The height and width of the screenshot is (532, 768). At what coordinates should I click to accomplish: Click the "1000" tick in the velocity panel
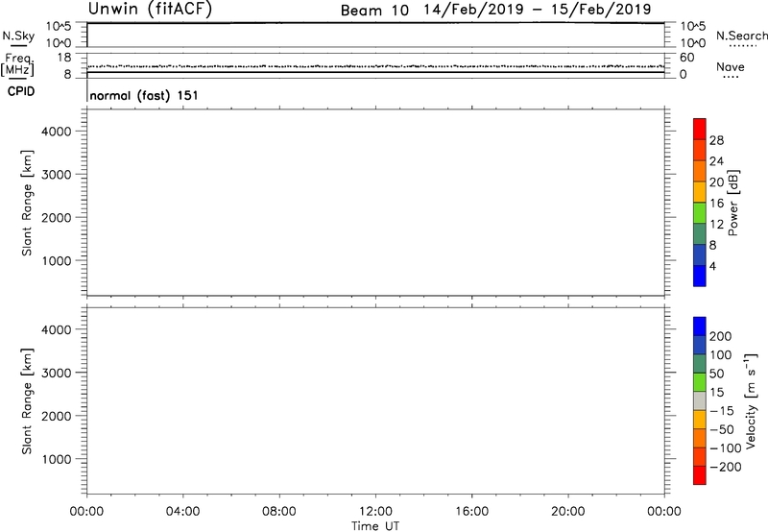(57, 459)
